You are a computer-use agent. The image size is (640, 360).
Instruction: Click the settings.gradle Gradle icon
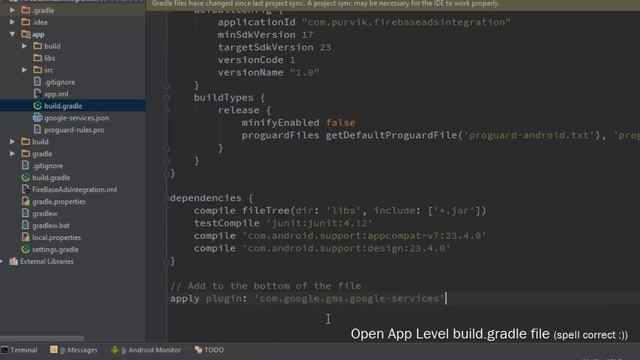point(26,249)
